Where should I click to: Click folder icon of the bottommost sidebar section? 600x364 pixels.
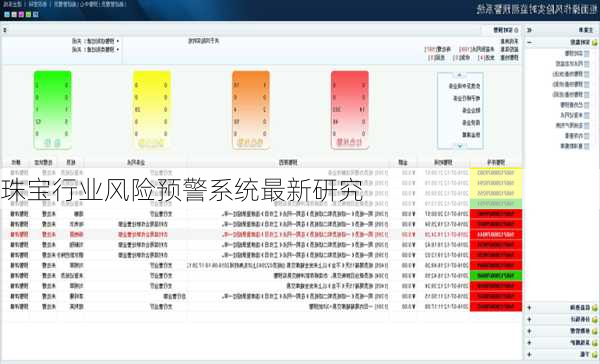(x=594, y=355)
